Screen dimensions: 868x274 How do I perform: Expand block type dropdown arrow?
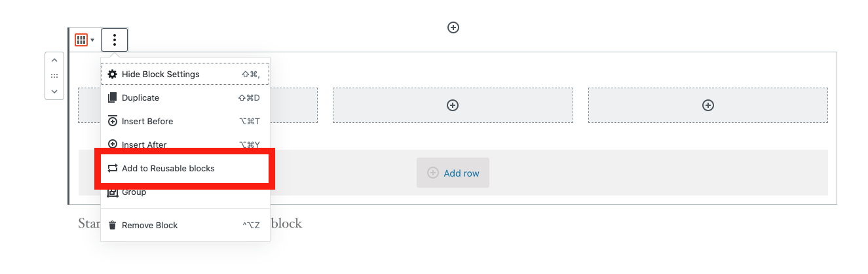tap(92, 41)
